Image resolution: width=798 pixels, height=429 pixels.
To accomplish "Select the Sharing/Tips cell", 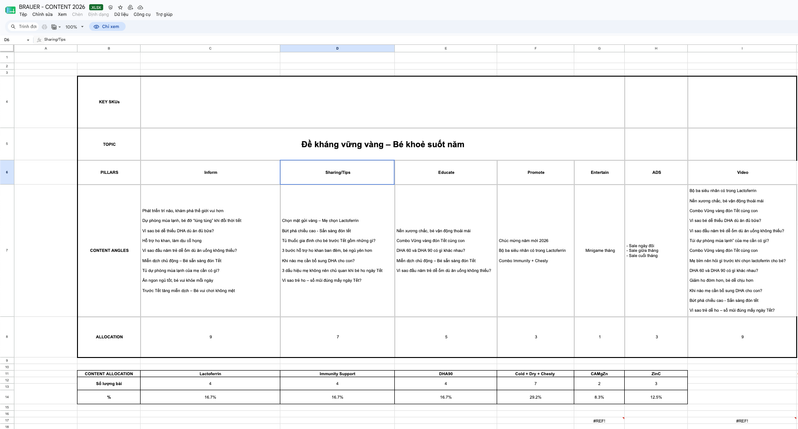I will click(x=337, y=173).
